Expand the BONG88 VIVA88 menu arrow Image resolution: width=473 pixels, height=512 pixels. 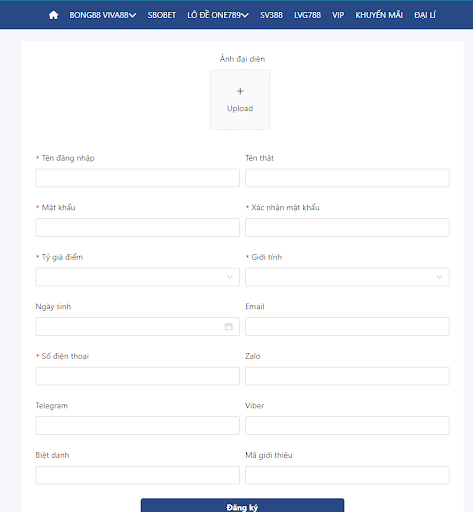click(x=133, y=15)
